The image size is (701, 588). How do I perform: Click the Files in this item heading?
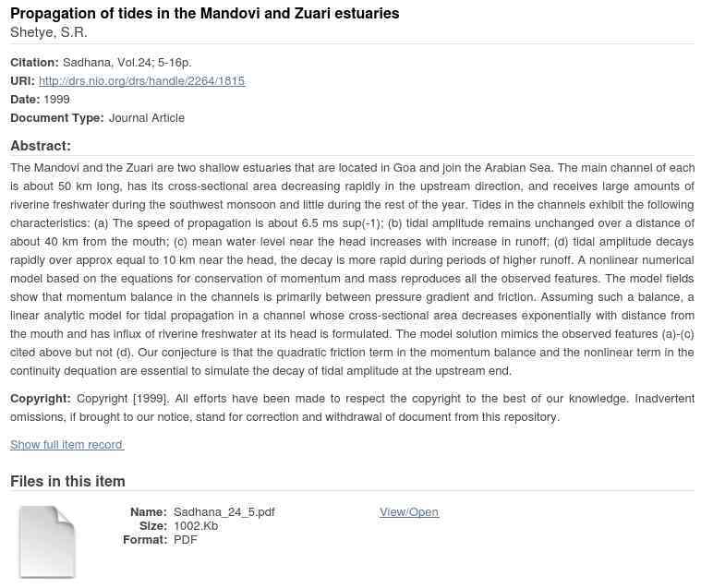click(67, 481)
